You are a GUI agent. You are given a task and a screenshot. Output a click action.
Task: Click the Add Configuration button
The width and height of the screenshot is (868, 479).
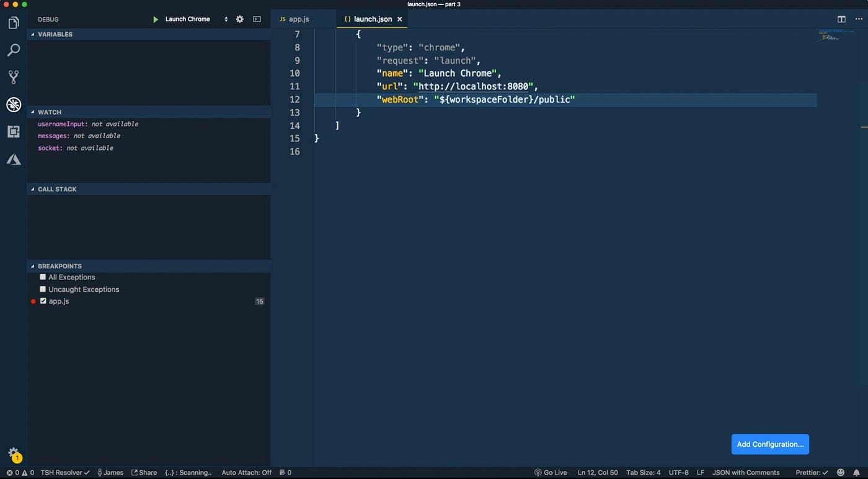point(770,444)
